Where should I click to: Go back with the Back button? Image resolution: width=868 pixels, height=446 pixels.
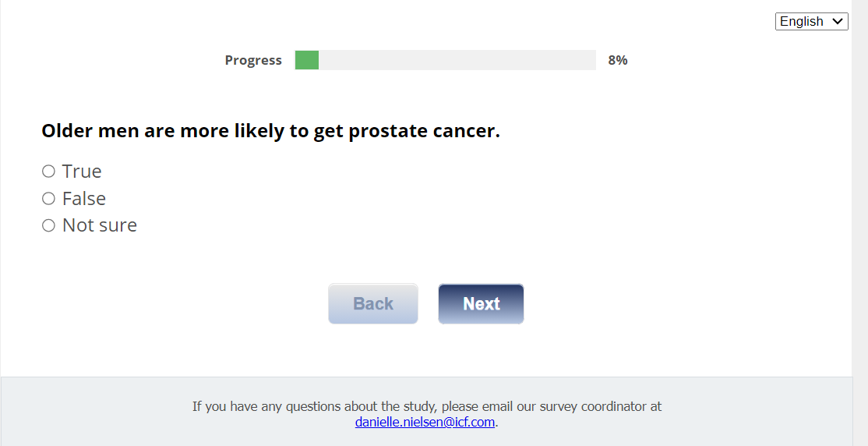coord(373,303)
